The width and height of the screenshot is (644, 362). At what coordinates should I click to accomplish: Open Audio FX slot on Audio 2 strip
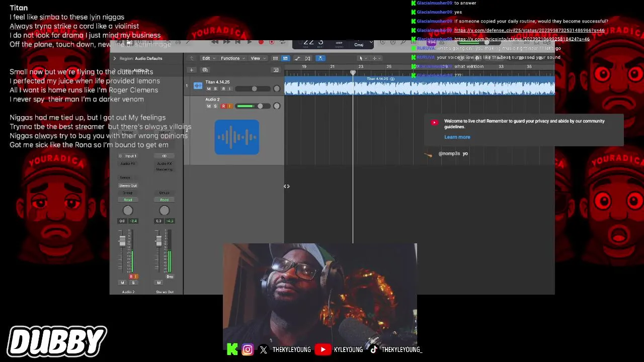coord(128,163)
